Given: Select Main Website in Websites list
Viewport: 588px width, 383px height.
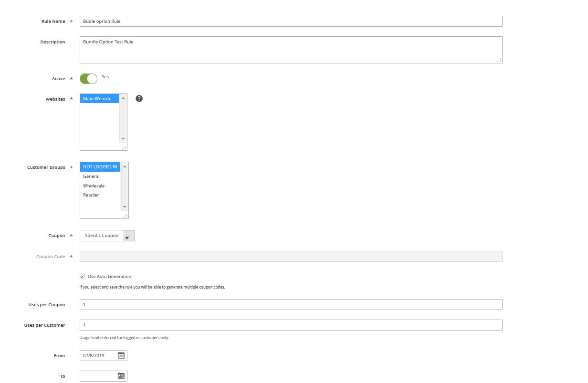Looking at the screenshot, I should pos(99,99).
